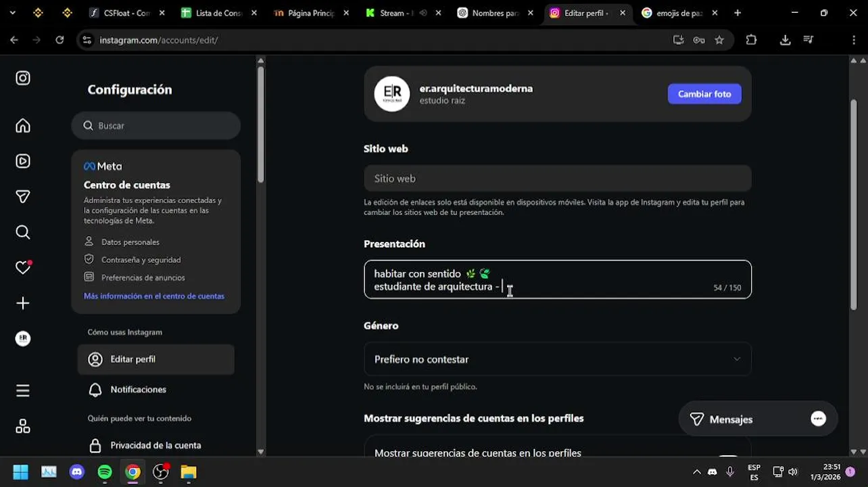Open Spotify from the taskbar
868x487 pixels.
[x=105, y=472]
